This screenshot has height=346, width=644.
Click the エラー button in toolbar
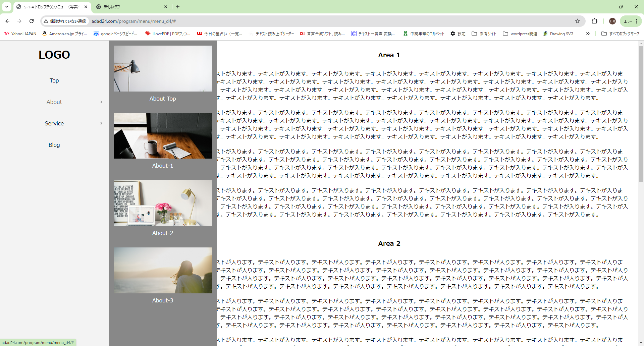click(631, 21)
